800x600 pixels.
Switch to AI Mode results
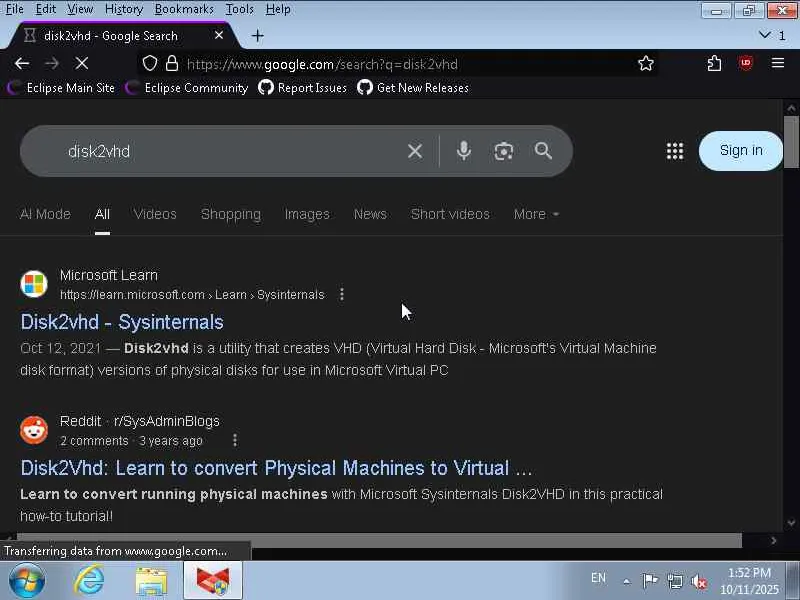(45, 214)
